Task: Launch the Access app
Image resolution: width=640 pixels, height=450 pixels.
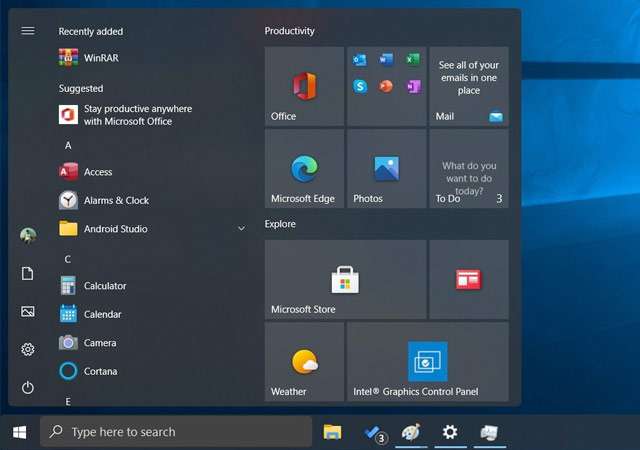Action: [x=97, y=172]
